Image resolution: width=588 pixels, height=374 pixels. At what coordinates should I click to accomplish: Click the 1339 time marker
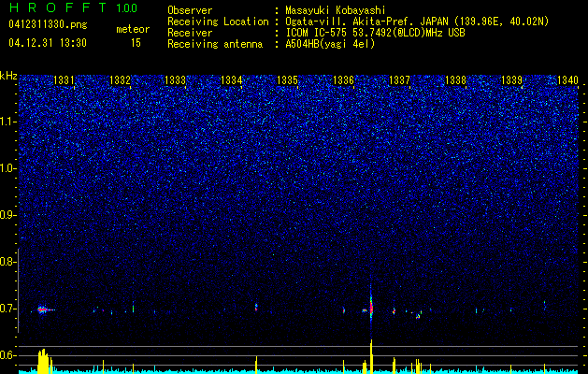coord(511,79)
